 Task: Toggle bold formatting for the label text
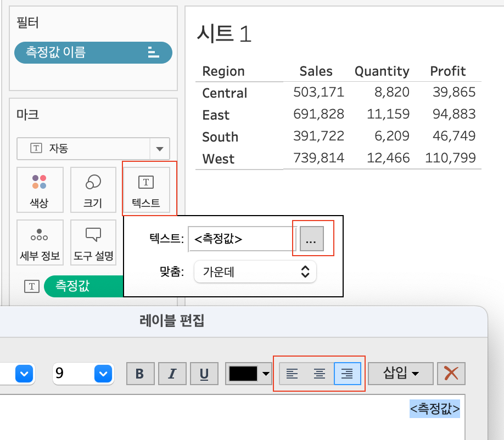[140, 374]
